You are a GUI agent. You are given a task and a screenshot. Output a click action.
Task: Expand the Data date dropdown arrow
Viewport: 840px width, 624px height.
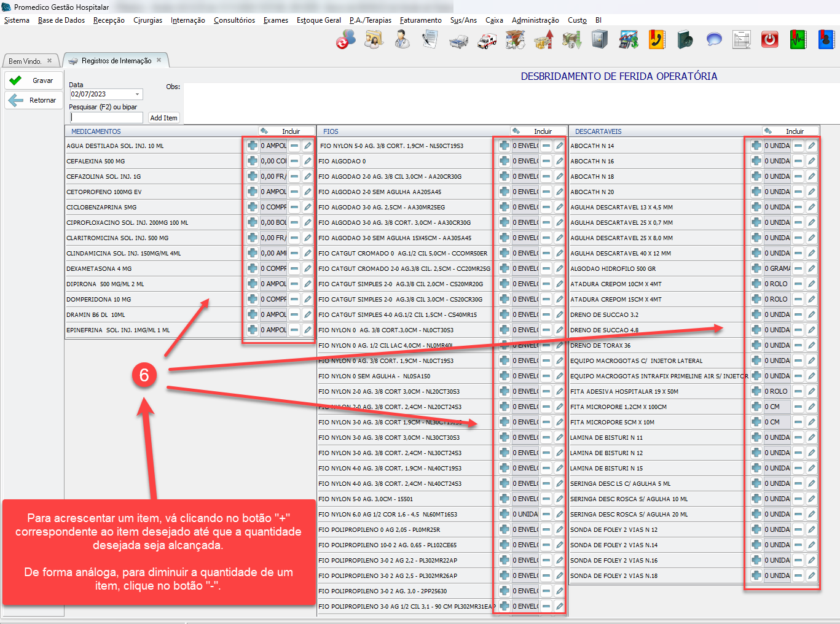pos(137,94)
